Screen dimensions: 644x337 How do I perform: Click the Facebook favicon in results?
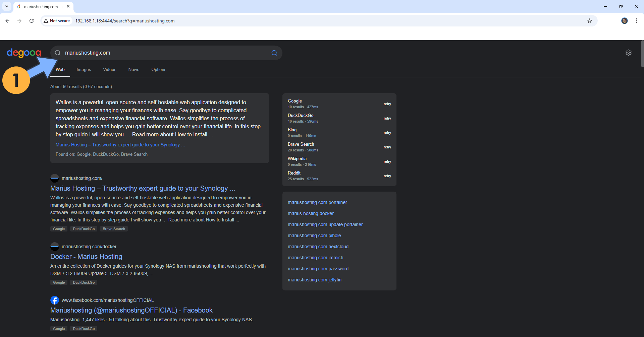coord(55,300)
